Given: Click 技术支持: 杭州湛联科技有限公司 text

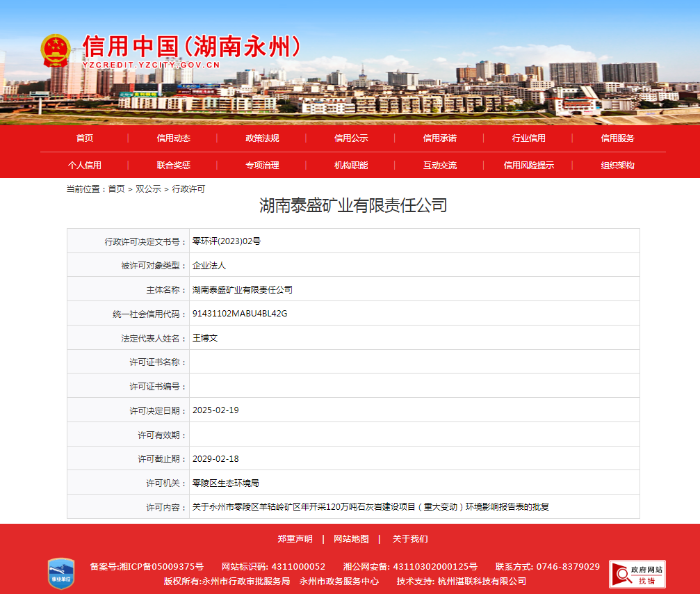Looking at the screenshot, I should click(461, 581).
